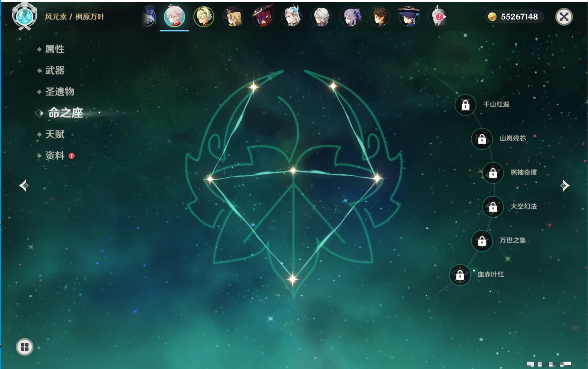Click the top-right star of the constellation

click(x=333, y=86)
